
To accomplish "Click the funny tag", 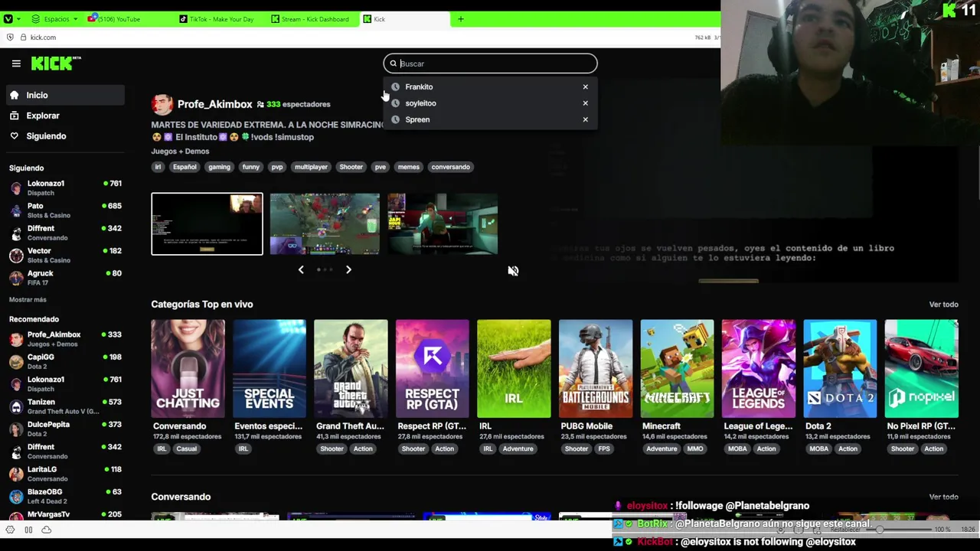I will [251, 167].
